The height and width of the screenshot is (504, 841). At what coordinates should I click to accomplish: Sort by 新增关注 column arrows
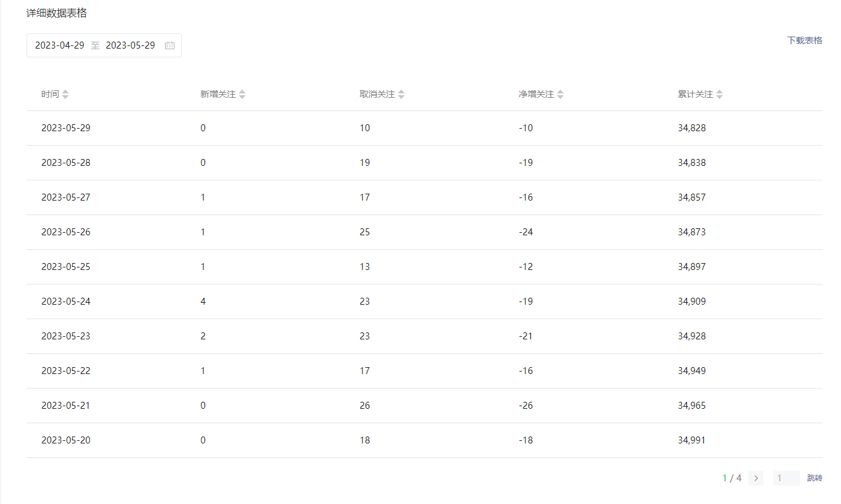tap(242, 94)
